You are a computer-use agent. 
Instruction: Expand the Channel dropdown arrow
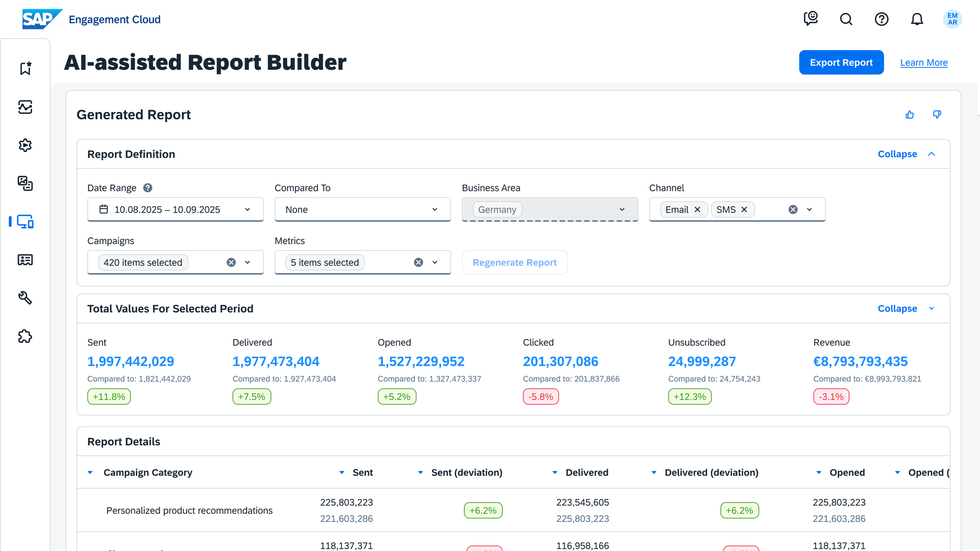810,210
